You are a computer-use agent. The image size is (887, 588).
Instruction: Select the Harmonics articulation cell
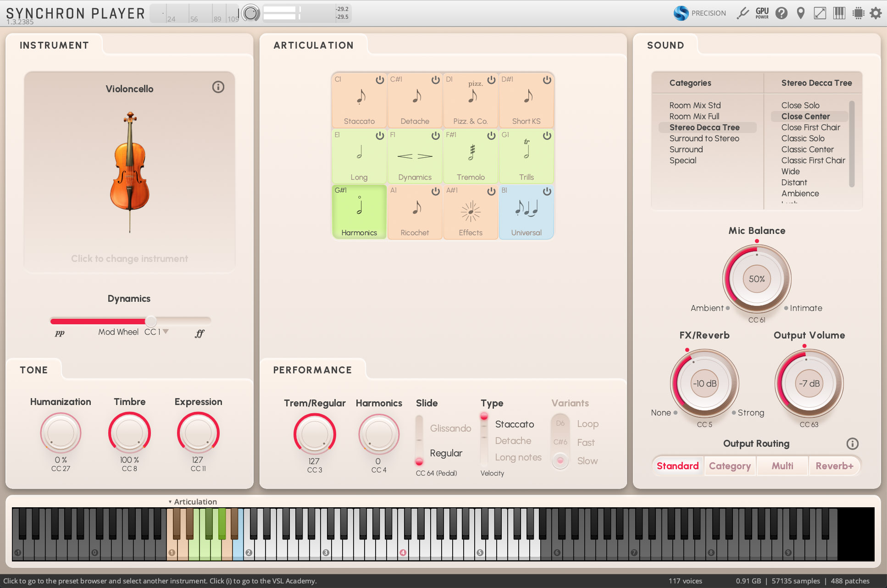tap(359, 212)
